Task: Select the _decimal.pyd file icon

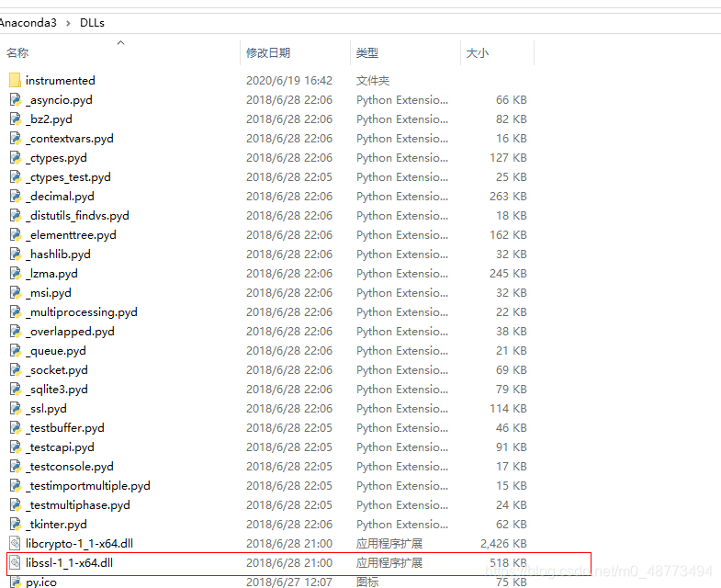Action: click(x=16, y=197)
